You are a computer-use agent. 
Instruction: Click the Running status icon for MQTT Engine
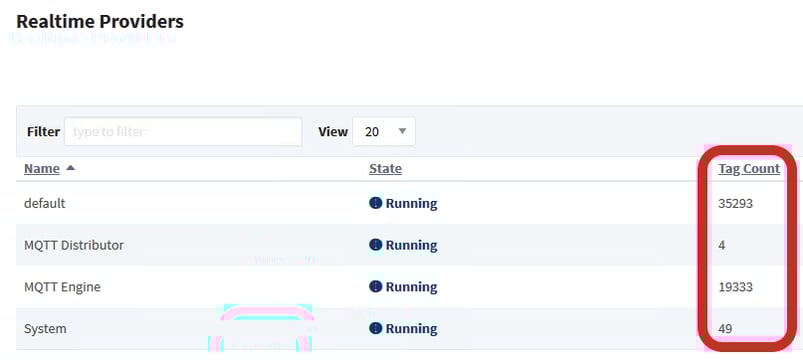375,286
